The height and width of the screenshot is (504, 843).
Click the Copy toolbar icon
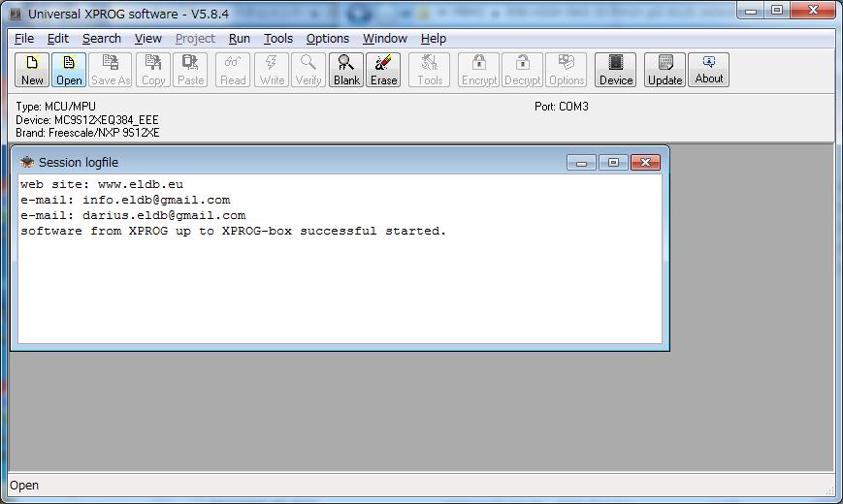point(153,70)
